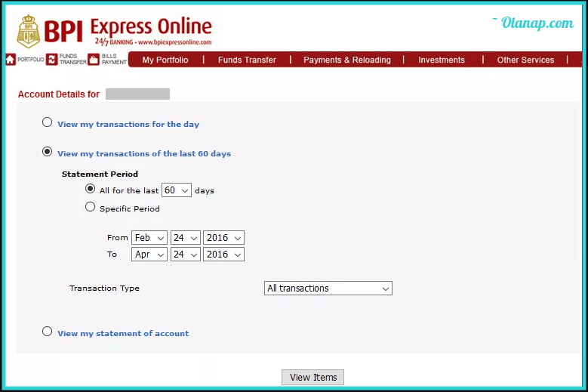This screenshot has width=588, height=392.
Task: Click the FUNDS TRANSFER shortcut label
Action: coord(72,59)
